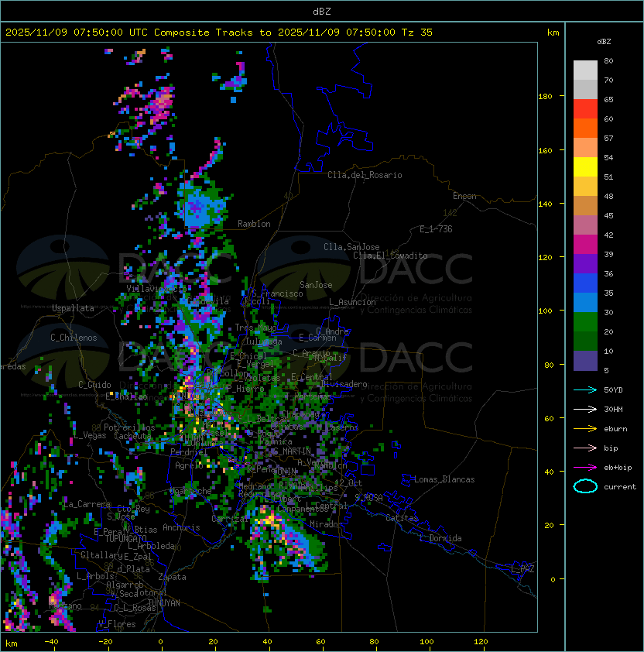
Task: Click the cyan ellipse 'current' symbol
Action: [x=585, y=486]
